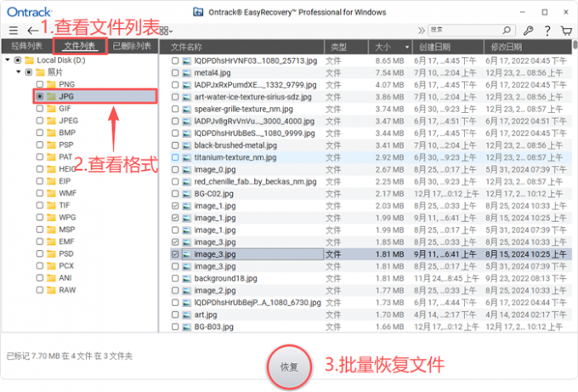Open the shopping cart icon
Viewport: 578px width, 392px height.
566,31
